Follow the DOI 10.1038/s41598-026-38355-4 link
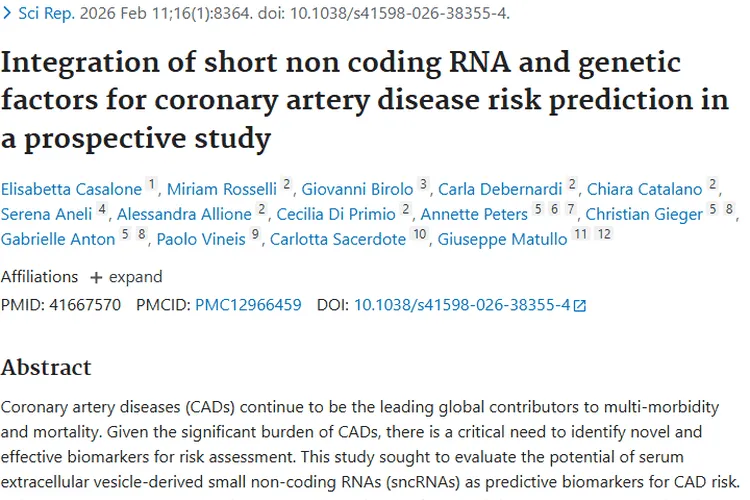This screenshot has height=500, width=750. (x=462, y=305)
